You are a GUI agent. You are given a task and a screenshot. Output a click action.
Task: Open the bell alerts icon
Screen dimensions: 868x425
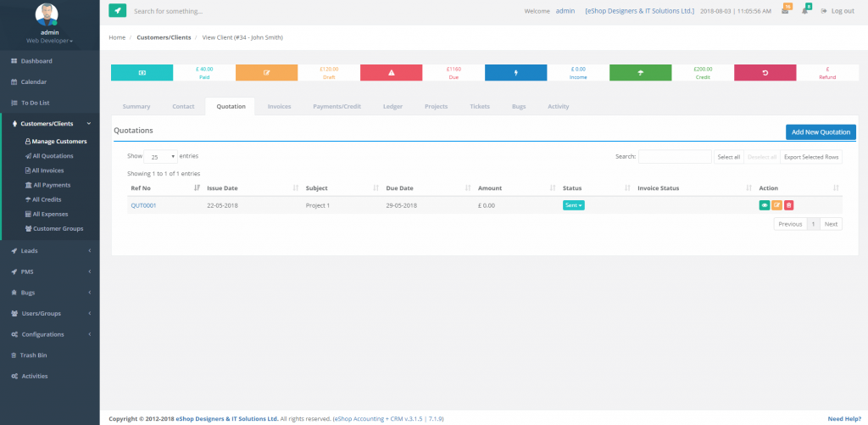pyautogui.click(x=804, y=11)
